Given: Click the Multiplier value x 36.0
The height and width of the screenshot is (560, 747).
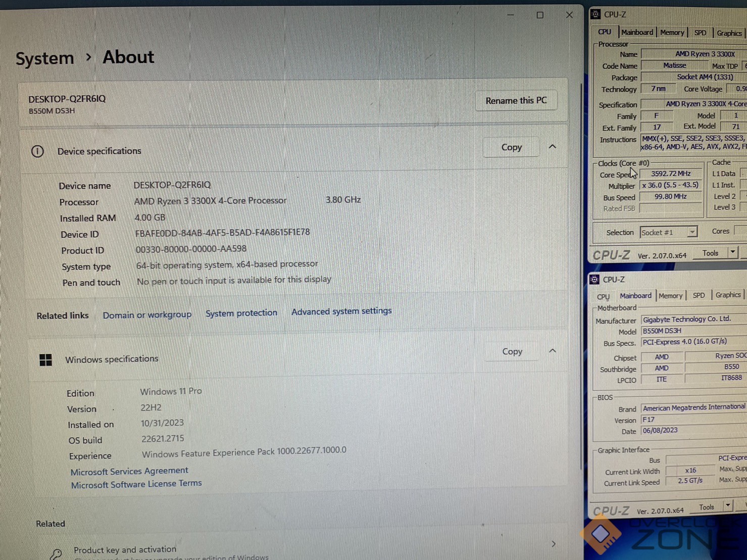Looking at the screenshot, I should click(671, 185).
